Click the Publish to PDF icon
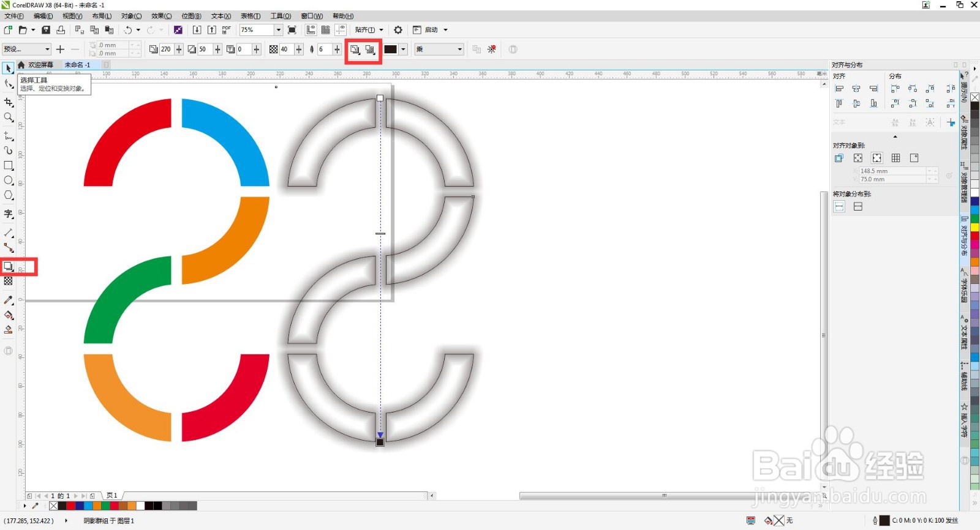 pos(227,29)
